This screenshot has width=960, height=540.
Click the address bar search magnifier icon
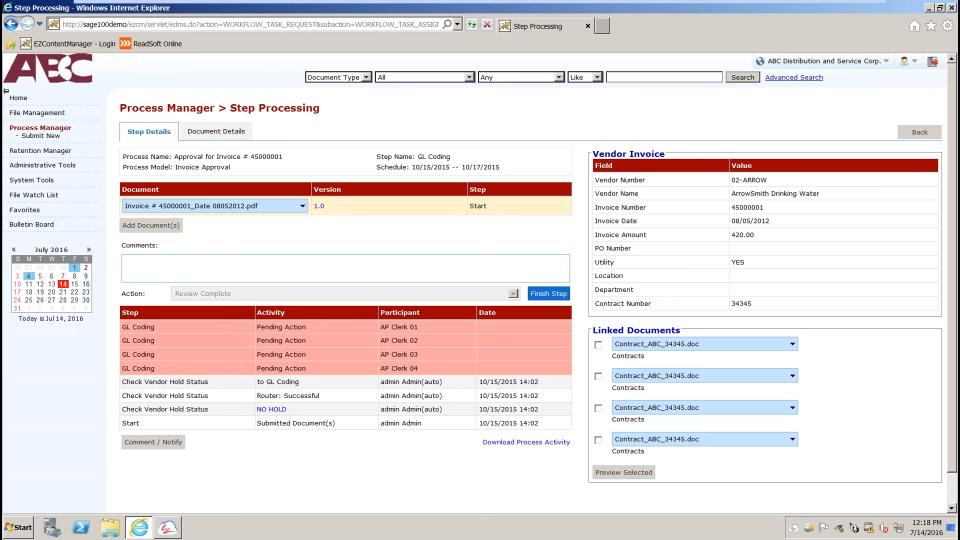[x=447, y=24]
